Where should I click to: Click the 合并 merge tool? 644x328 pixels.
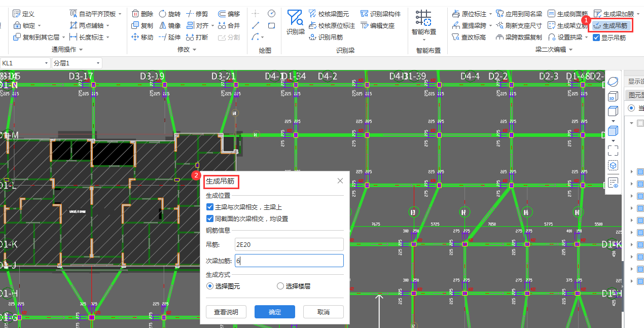(229, 25)
